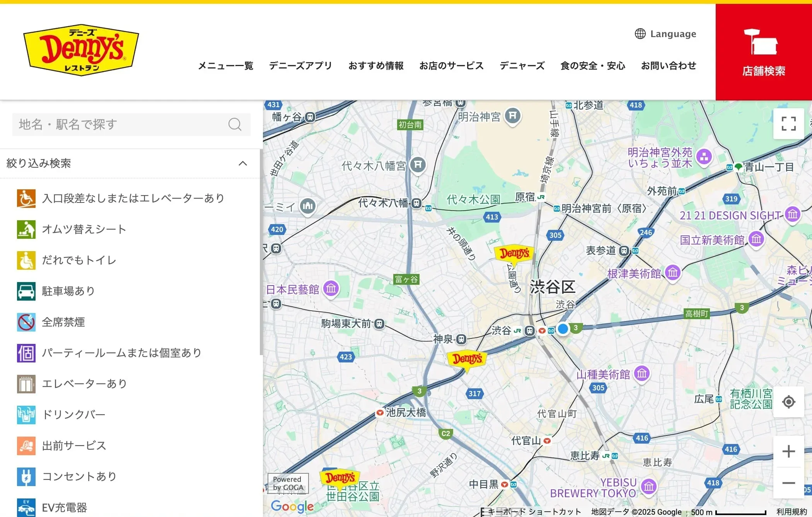Viewport: 812px width, 517px height.
Task: Select the 全席禁煙 non-smoking filter icon
Action: (x=26, y=322)
